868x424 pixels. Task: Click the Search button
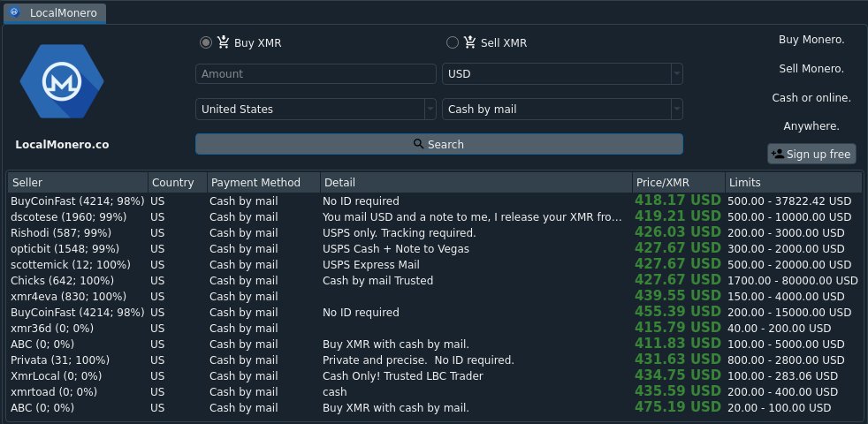439,144
